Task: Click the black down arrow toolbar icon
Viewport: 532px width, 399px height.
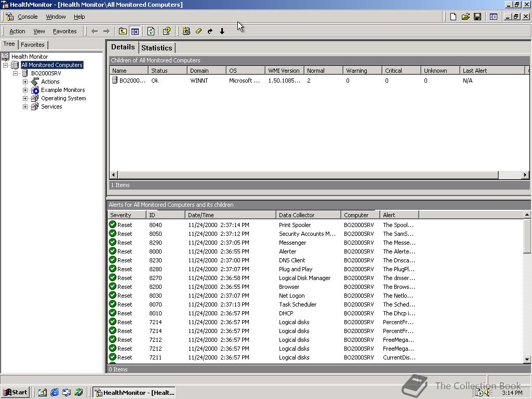Action: (222, 31)
